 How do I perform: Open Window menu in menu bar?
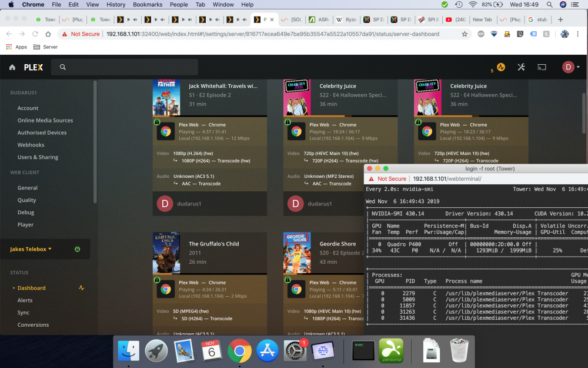coord(223,5)
